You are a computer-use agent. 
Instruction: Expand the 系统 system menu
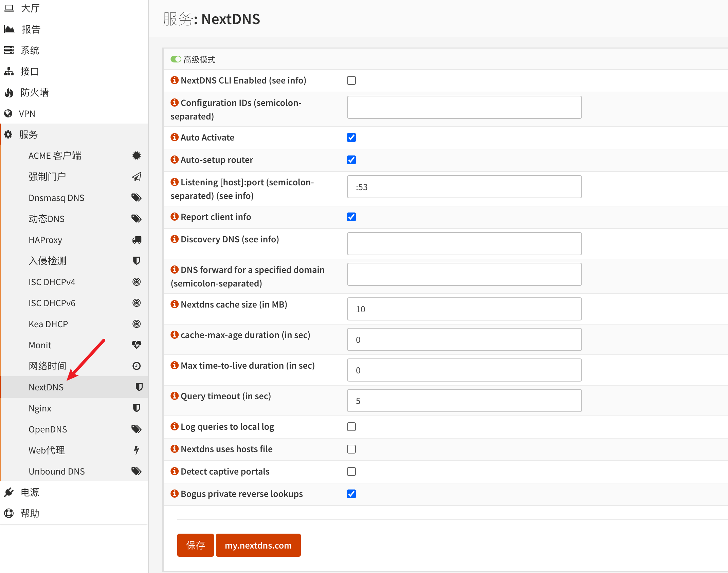click(30, 50)
